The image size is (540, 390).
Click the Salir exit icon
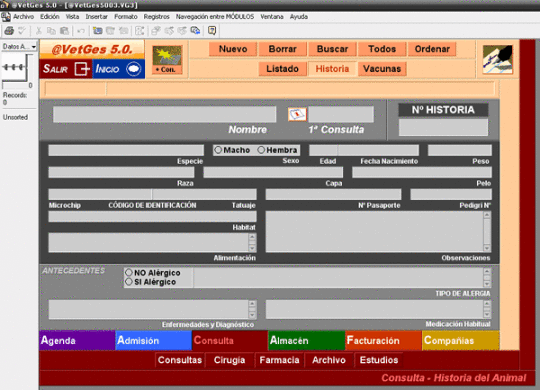82,69
